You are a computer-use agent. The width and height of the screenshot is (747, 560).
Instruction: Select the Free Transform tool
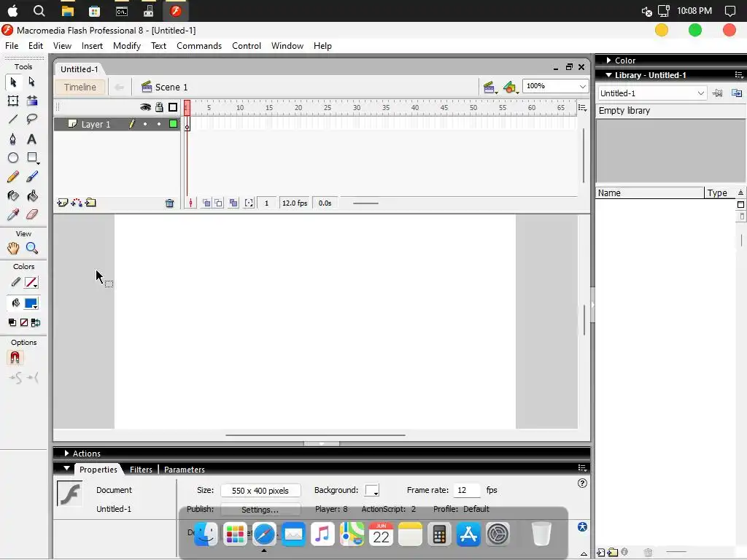tap(13, 101)
